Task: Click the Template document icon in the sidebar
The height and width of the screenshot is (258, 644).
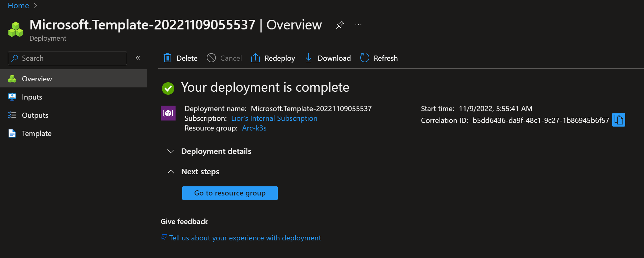Action: pyautogui.click(x=12, y=133)
